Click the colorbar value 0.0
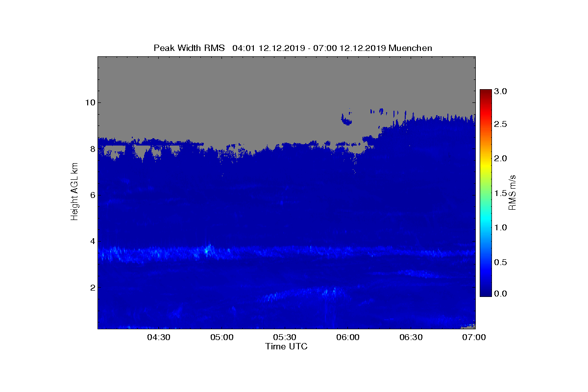Image resolution: width=588 pixels, height=392 pixels. point(500,294)
